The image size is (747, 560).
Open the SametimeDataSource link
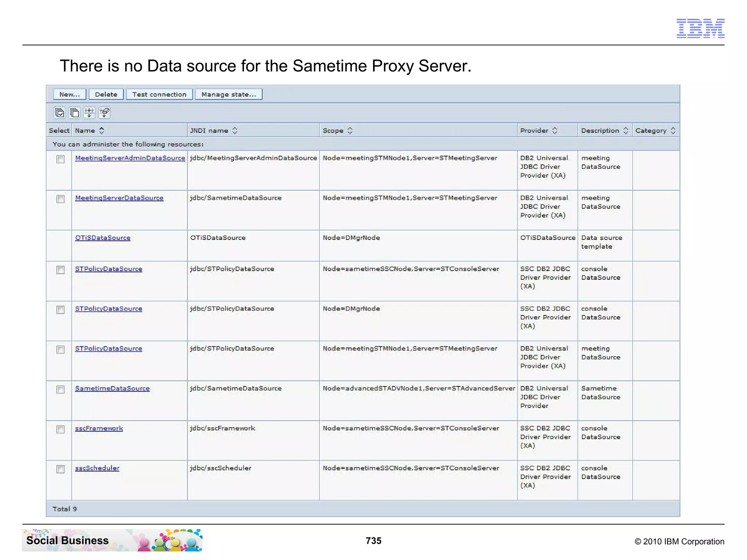pyautogui.click(x=112, y=389)
